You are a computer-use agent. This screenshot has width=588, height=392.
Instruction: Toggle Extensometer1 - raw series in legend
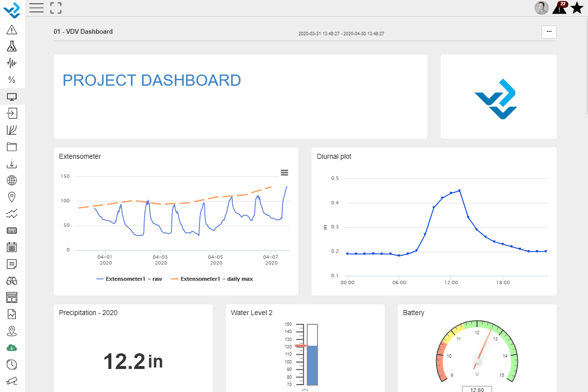(129, 279)
